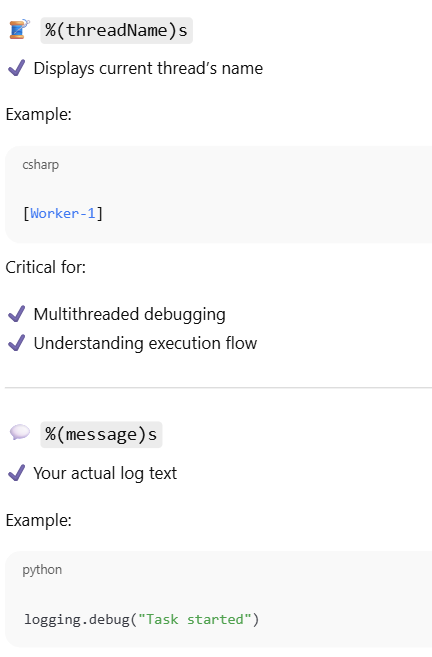Click the speech bubble emoji icon
The width and height of the screenshot is (432, 657).
(x=20, y=432)
